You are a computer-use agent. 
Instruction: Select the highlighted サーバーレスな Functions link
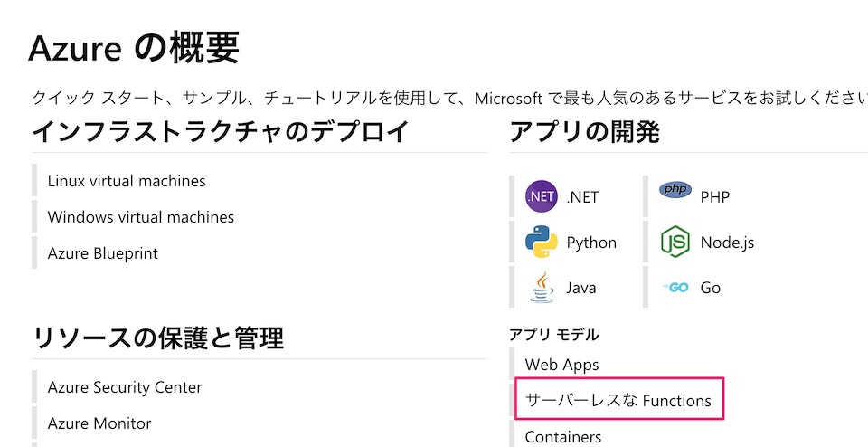click(618, 400)
